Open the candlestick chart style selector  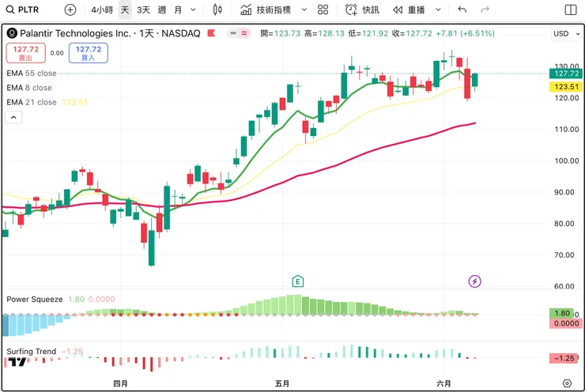[x=218, y=9]
